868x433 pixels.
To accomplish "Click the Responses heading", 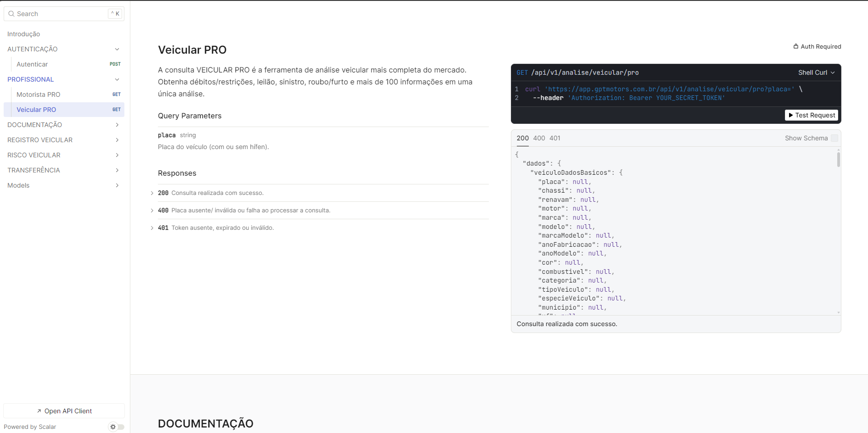I will [x=177, y=173].
